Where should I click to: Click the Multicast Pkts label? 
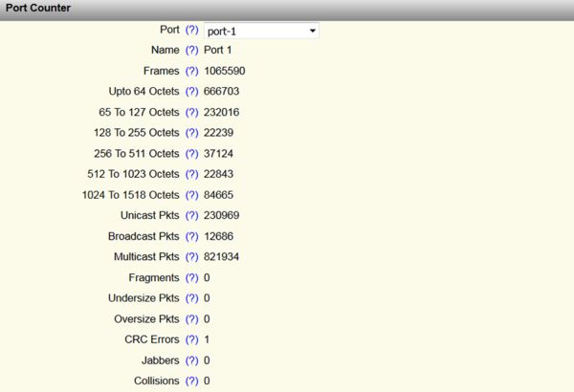(x=146, y=256)
